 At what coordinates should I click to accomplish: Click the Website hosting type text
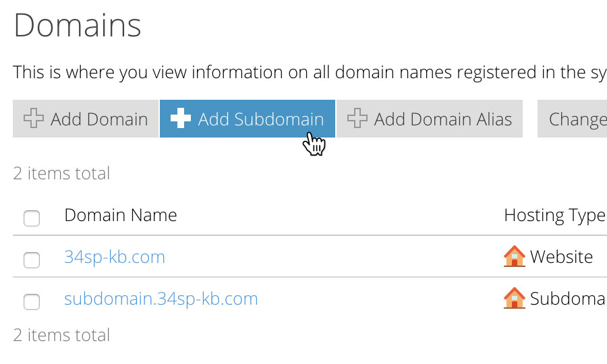coord(561,257)
